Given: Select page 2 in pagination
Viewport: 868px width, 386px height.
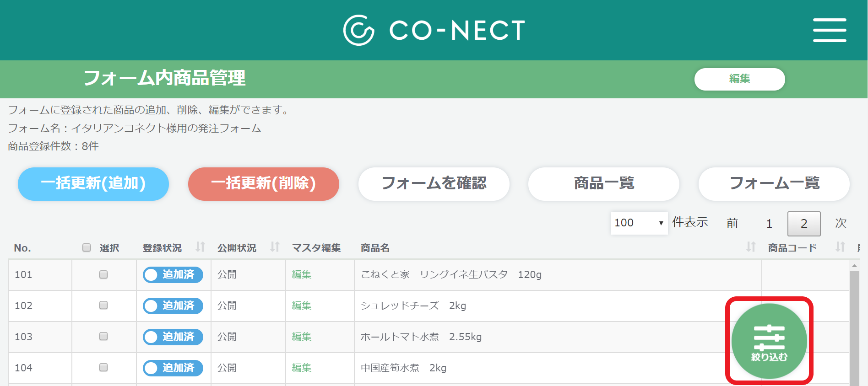Looking at the screenshot, I should point(803,224).
